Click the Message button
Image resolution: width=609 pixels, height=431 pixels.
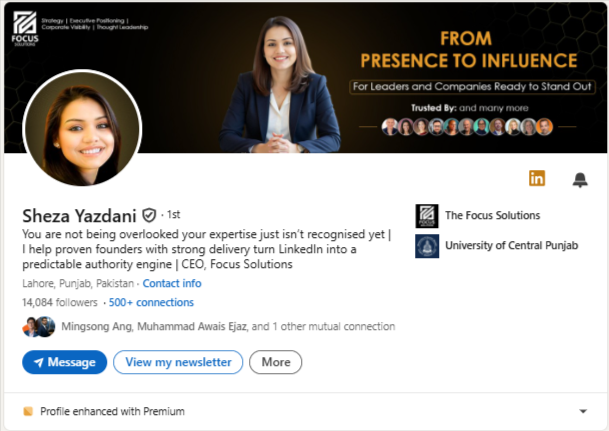[64, 362]
